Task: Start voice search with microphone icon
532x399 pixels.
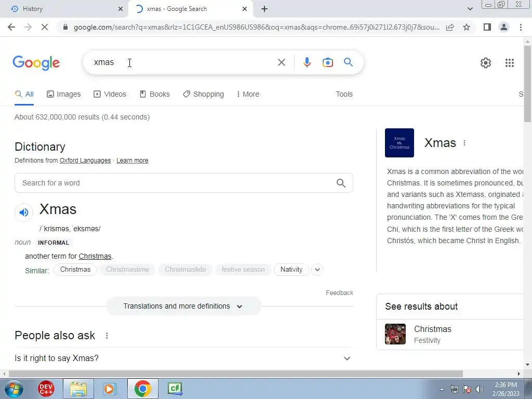Action: [307, 62]
